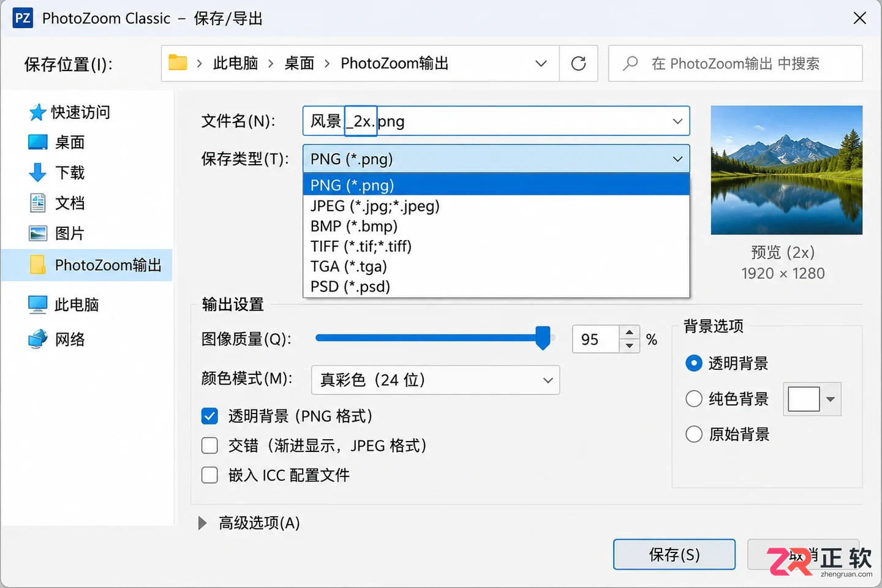Select TIFF (*.tif;*.tiff) format
Image resolution: width=882 pixels, height=588 pixels.
[x=496, y=246]
